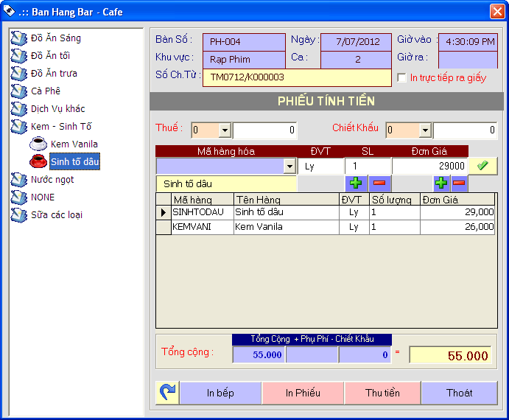Decrease quantity with red minus under SL
The height and width of the screenshot is (420, 509).
(x=379, y=183)
